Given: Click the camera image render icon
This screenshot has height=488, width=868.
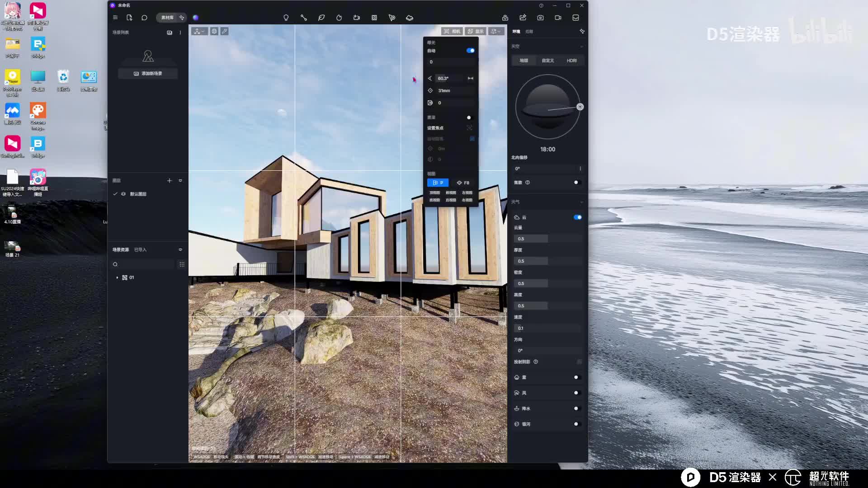Looking at the screenshot, I should tap(540, 18).
